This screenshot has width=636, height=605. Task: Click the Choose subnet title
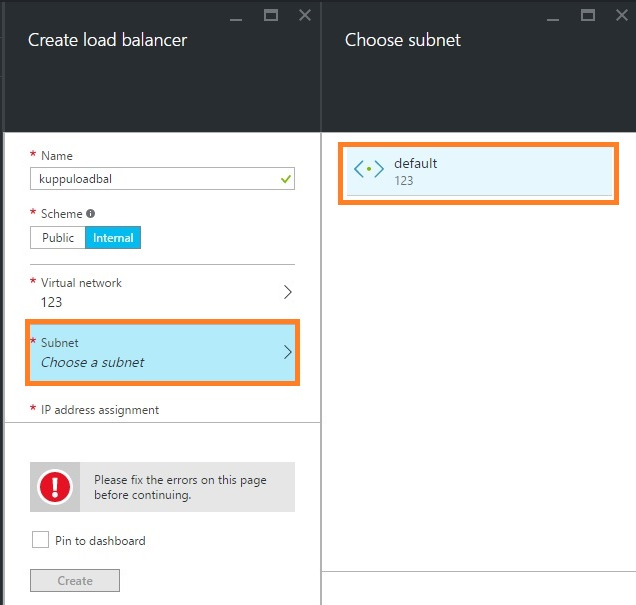[x=402, y=40]
